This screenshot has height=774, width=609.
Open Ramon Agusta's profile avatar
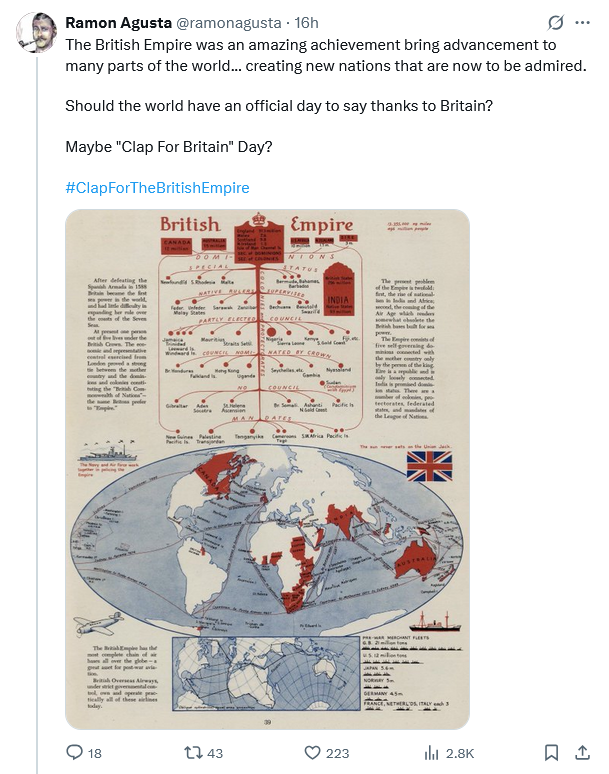[37, 32]
